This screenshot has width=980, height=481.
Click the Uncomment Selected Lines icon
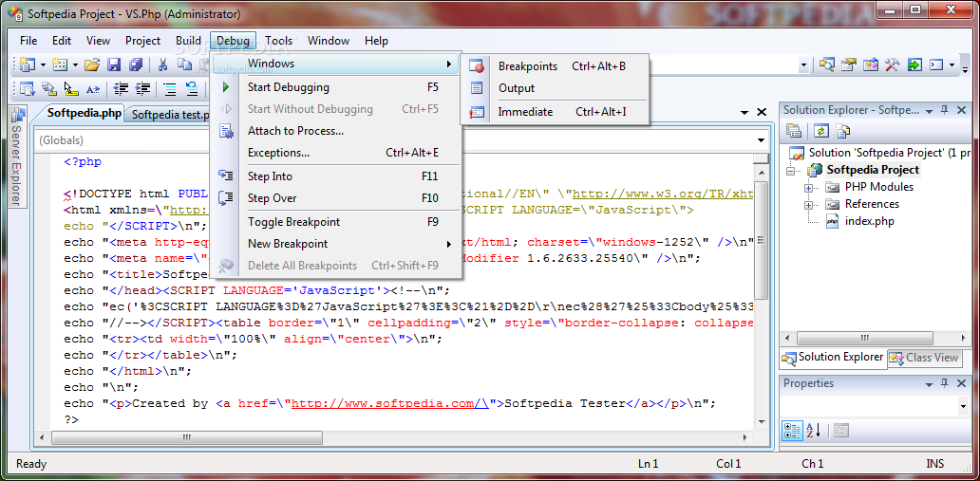click(192, 88)
